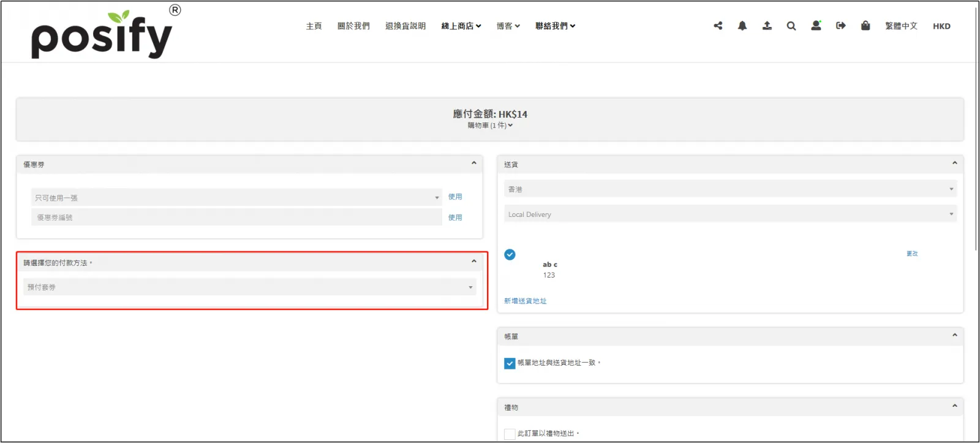Open the user account icon
The image size is (980, 443).
pyautogui.click(x=816, y=26)
